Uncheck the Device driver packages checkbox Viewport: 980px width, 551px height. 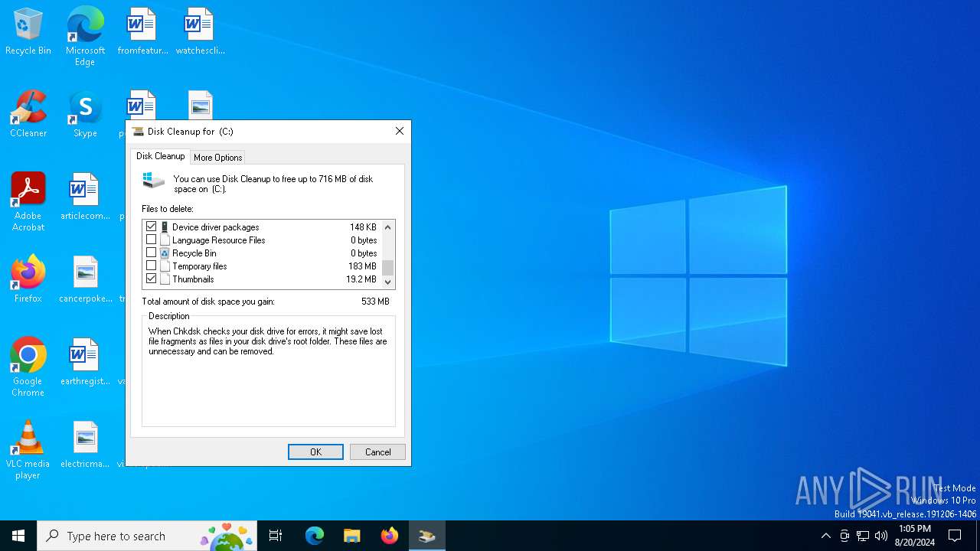[x=151, y=227]
